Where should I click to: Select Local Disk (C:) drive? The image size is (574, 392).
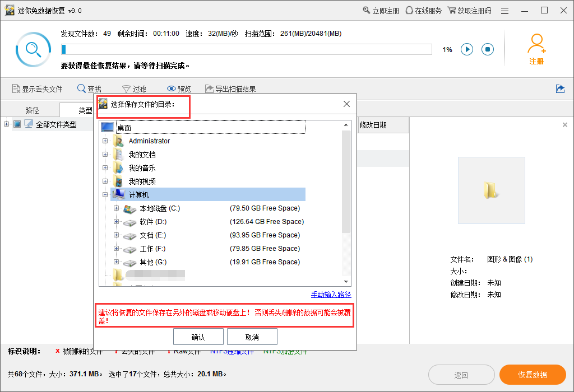[x=160, y=208]
